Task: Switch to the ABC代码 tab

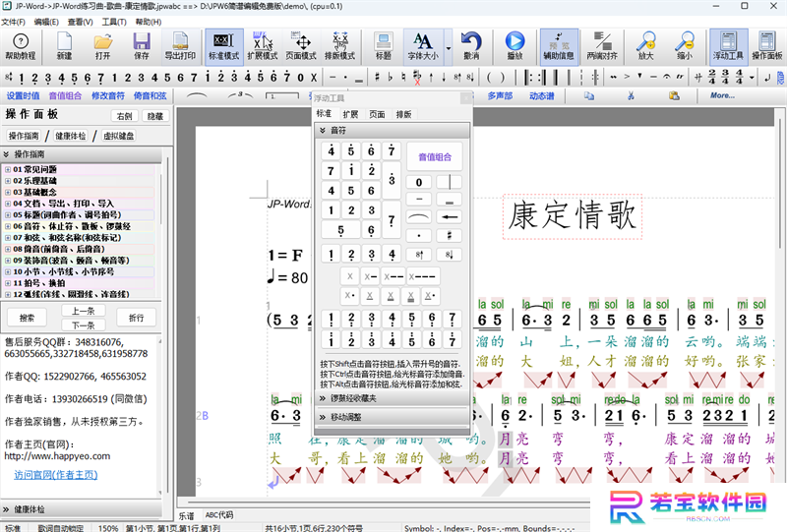Action: point(219,515)
